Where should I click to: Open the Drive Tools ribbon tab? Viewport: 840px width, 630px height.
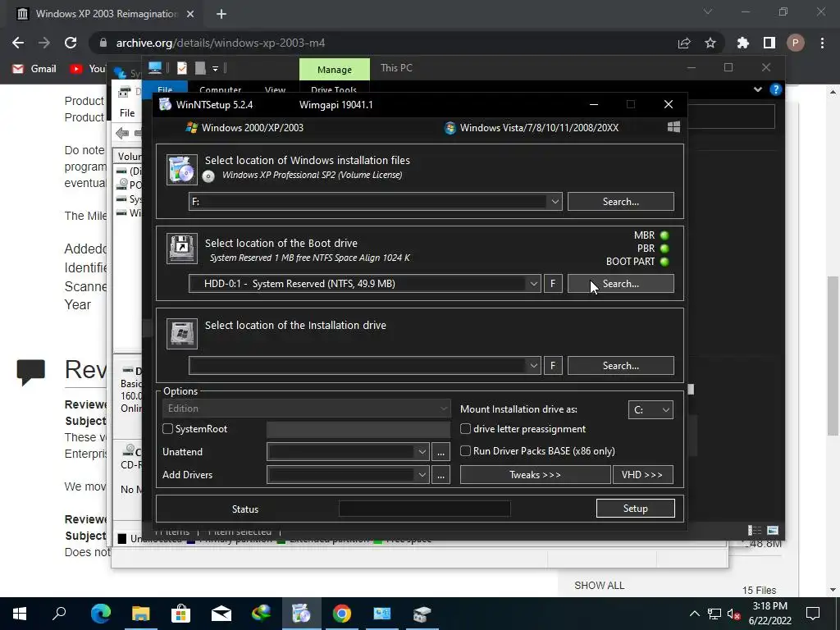coord(334,89)
